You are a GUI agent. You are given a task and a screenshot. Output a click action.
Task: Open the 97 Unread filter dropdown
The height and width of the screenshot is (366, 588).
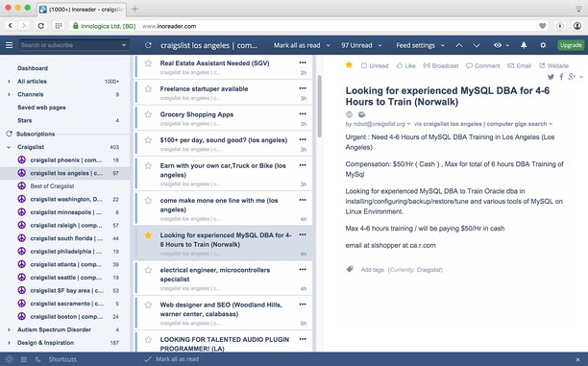361,45
